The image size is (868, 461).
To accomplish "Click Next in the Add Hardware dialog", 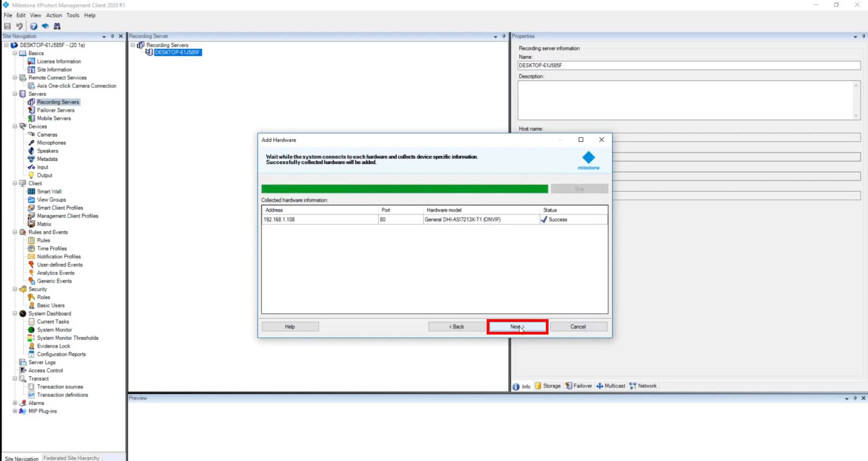I will (517, 327).
